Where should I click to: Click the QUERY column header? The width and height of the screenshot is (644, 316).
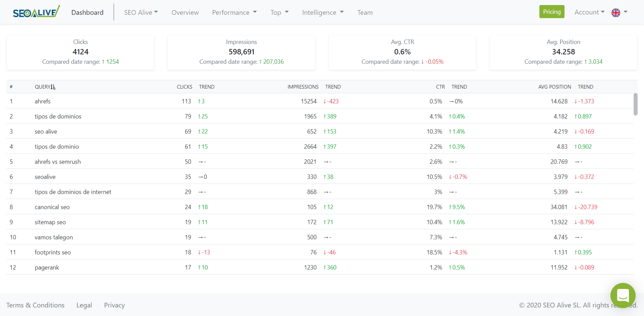point(43,87)
